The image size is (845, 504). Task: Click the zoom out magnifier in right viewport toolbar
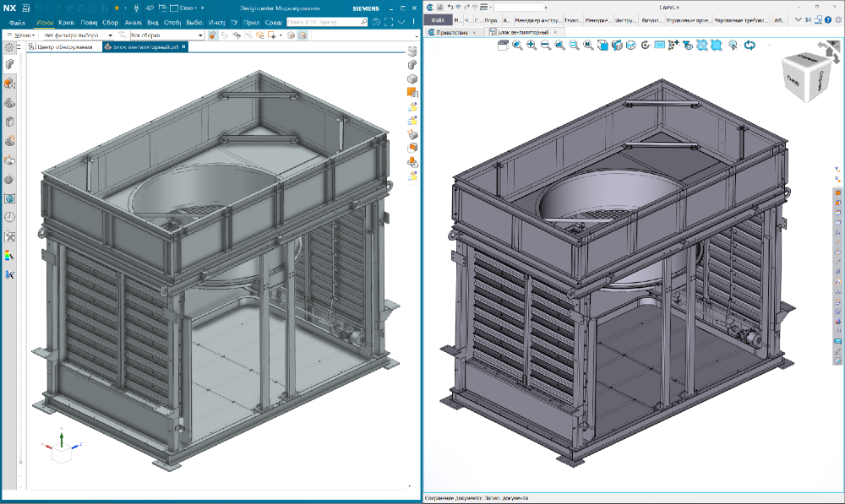click(545, 46)
